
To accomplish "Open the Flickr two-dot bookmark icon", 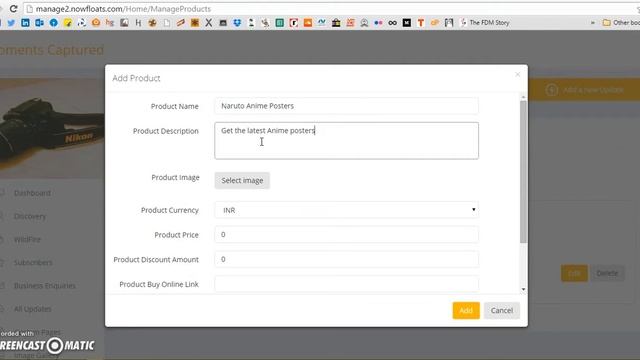I will click(x=378, y=23).
